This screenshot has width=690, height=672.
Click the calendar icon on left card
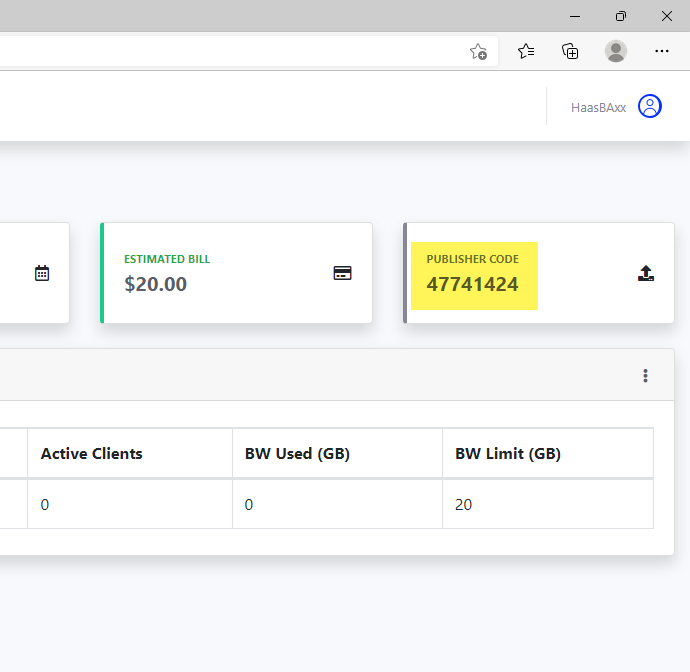(x=42, y=273)
